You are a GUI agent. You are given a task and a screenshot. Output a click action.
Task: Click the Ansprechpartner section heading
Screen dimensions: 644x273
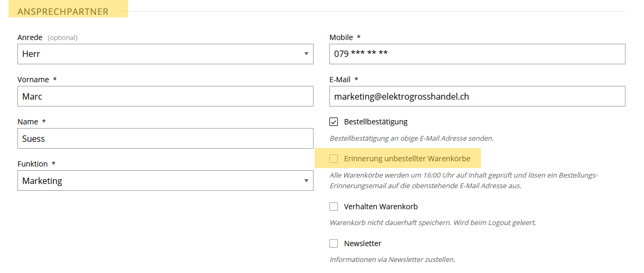pyautogui.click(x=63, y=12)
